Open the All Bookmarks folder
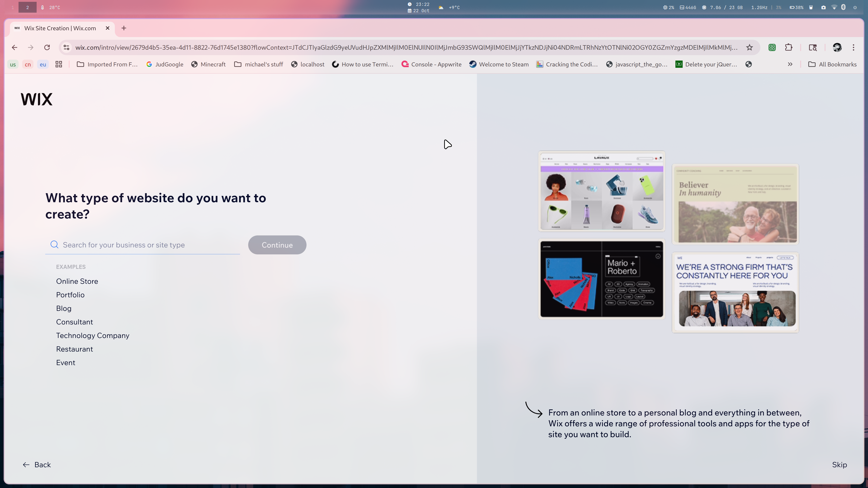This screenshot has height=488, width=868. [x=833, y=64]
